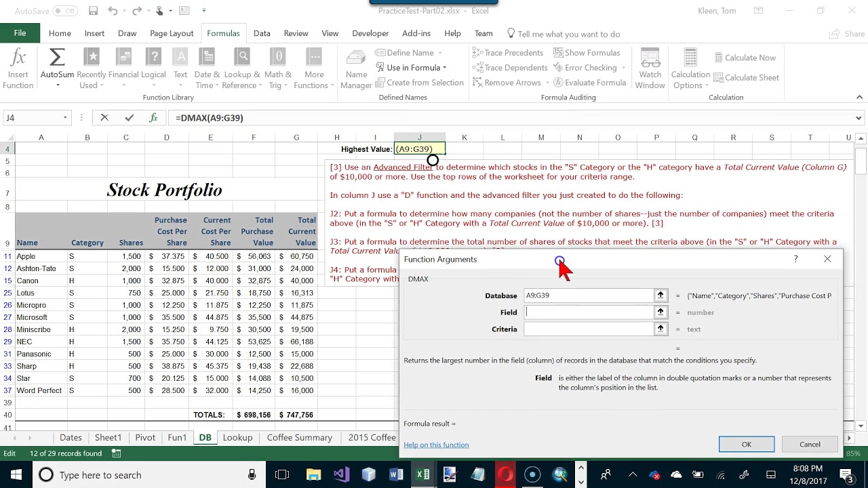Open File Explorer from taskbar
Image resolution: width=868 pixels, height=488 pixels.
coord(313,474)
